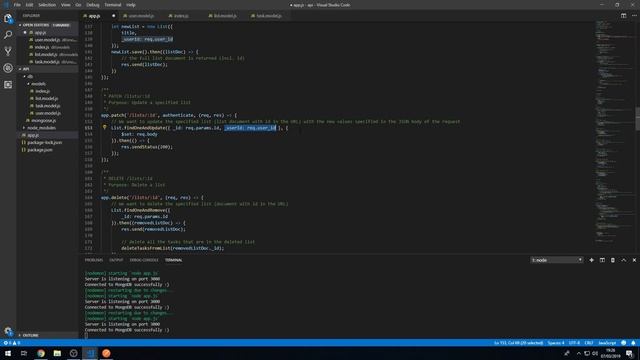Viewport: 640px width, 360px height.
Task: Click the Ln, Col cursor position indicator
Action: (518, 343)
